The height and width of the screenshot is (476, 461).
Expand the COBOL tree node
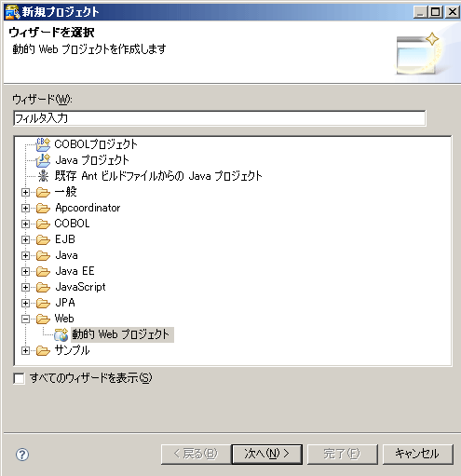25,224
